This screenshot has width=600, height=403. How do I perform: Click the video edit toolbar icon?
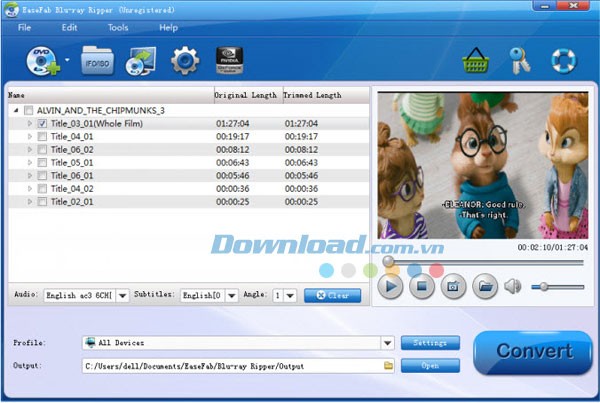138,62
